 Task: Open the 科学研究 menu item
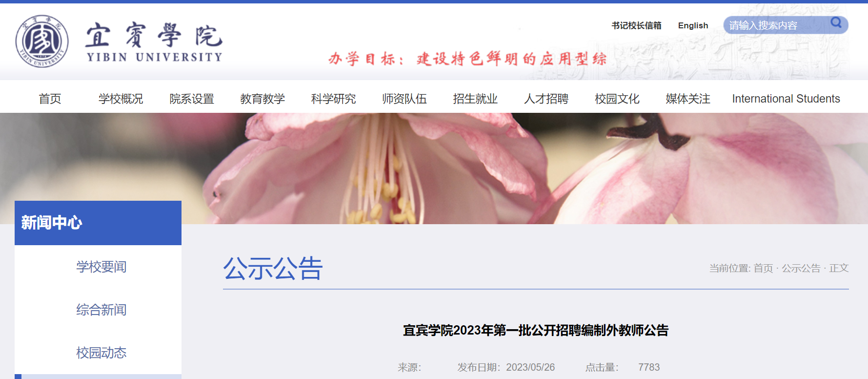coord(334,99)
